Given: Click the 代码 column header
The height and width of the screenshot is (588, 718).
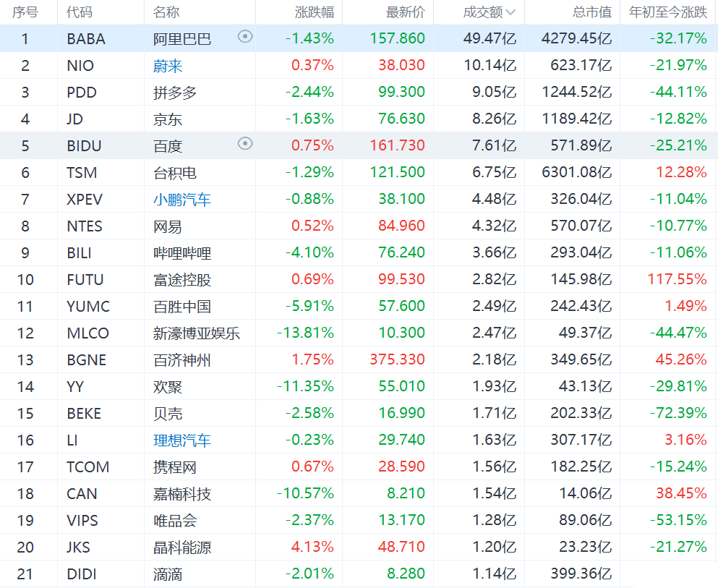Looking at the screenshot, I should [79, 12].
